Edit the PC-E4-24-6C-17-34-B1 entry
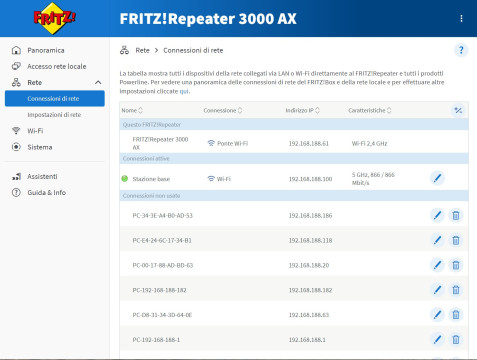Screen dimensions: 477x360 click(437, 240)
